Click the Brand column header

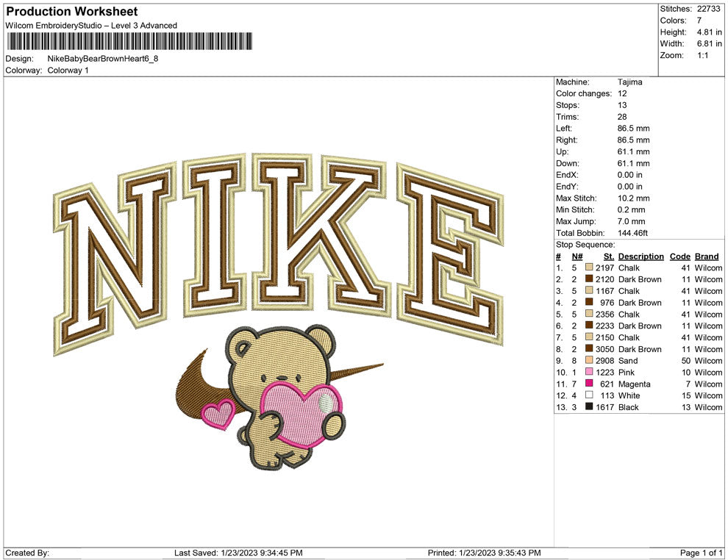tap(707, 256)
